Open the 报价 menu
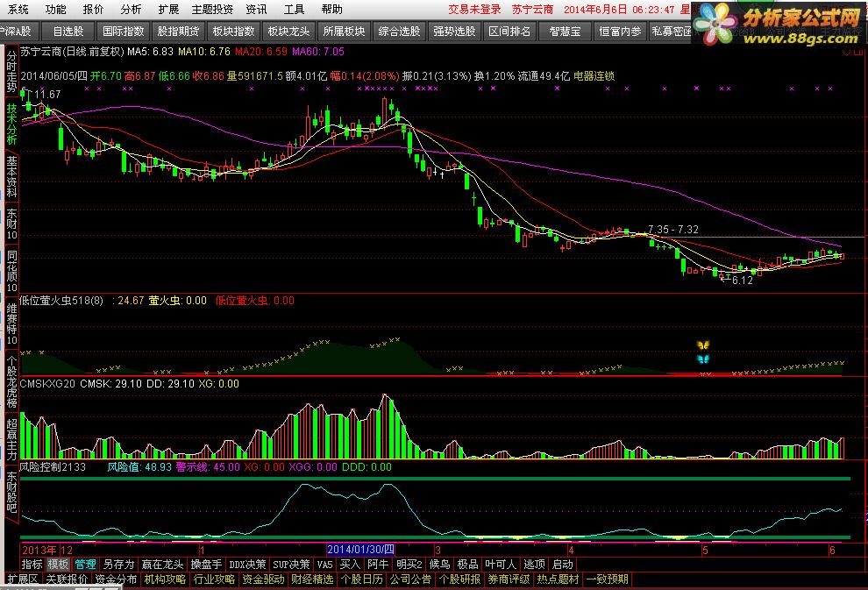This screenshot has width=868, height=590. pos(93,10)
